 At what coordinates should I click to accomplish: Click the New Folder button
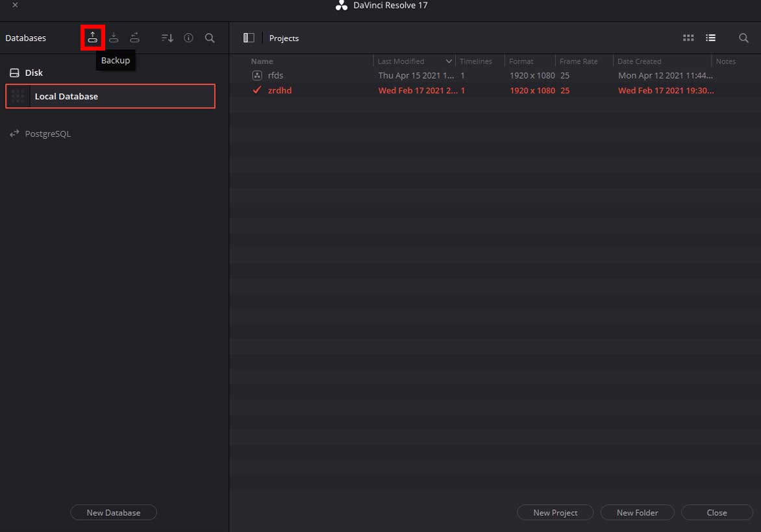pyautogui.click(x=637, y=513)
